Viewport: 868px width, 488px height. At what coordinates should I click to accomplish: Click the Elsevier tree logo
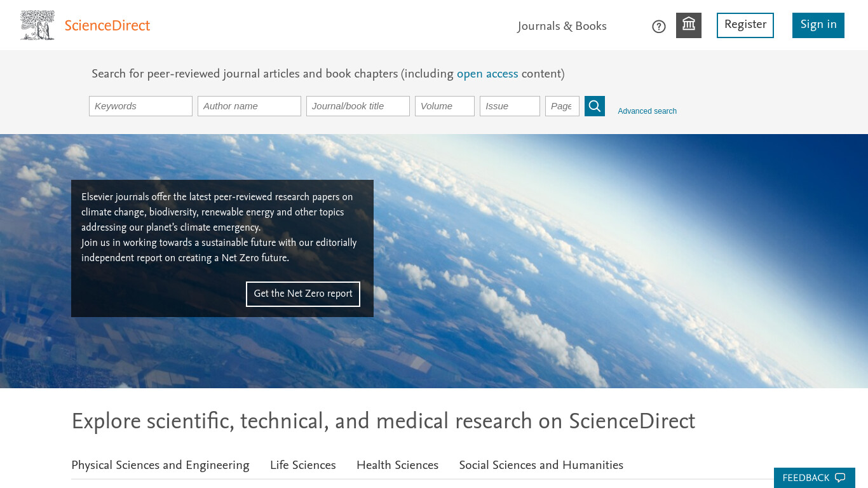37,25
